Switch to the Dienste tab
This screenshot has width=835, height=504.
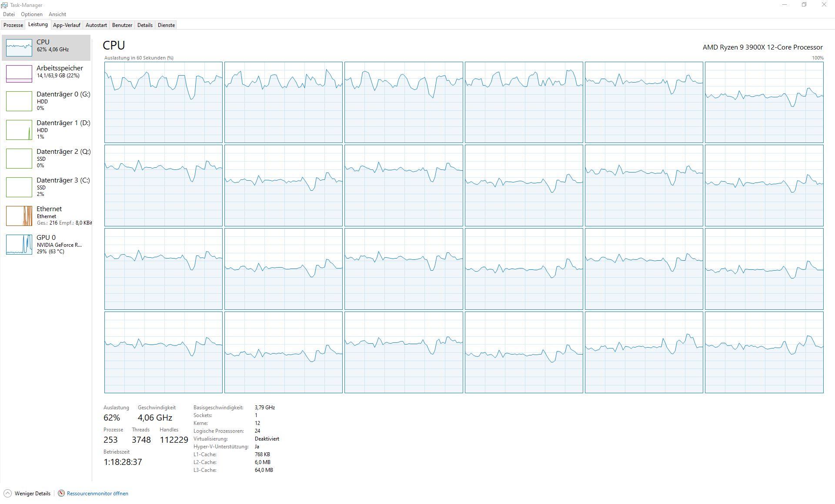pyautogui.click(x=166, y=25)
